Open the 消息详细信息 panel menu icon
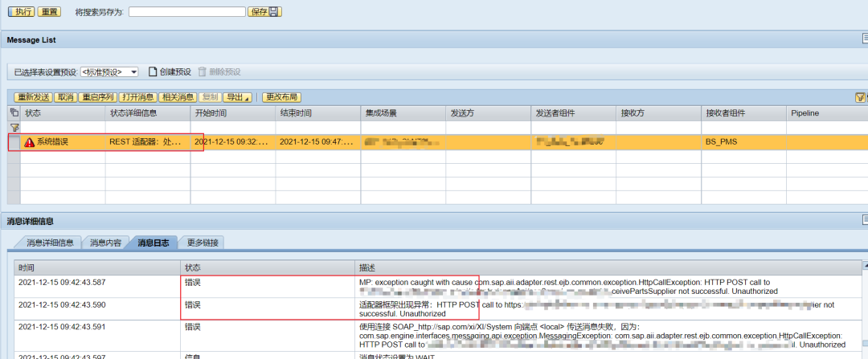The height and width of the screenshot is (359, 868). click(864, 219)
